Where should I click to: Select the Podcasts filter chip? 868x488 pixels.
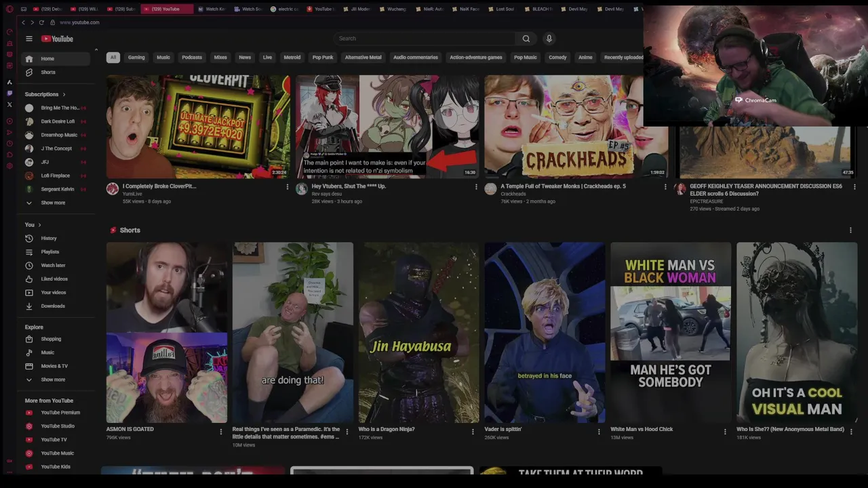click(x=192, y=58)
